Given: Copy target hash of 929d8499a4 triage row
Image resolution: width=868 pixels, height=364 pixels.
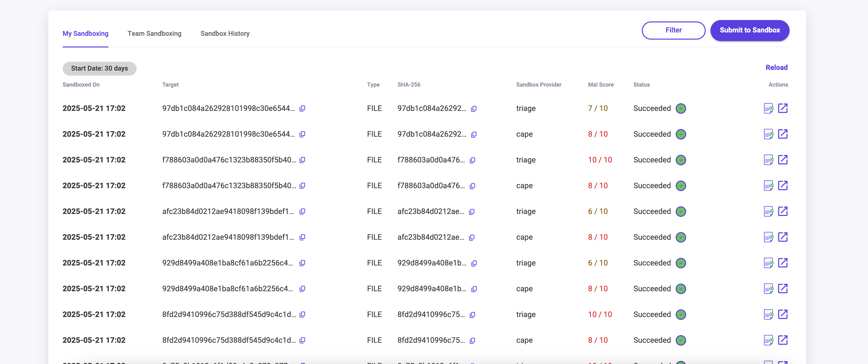Looking at the screenshot, I should (x=302, y=263).
